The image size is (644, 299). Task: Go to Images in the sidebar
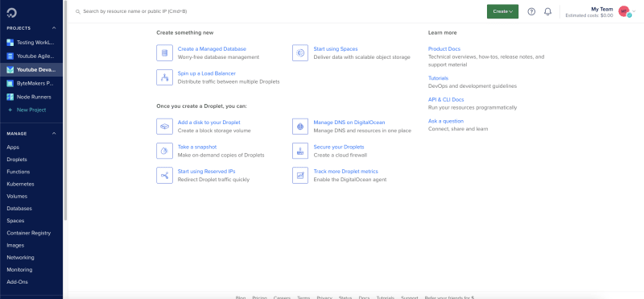click(15, 246)
